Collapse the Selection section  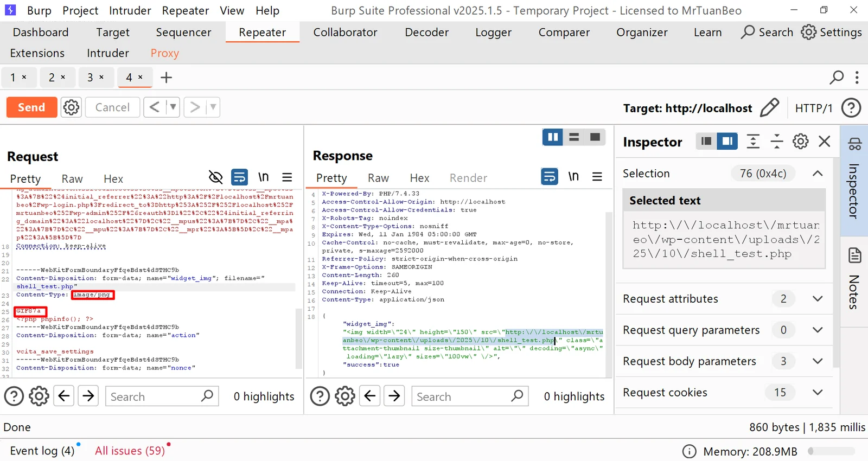pyautogui.click(x=818, y=174)
